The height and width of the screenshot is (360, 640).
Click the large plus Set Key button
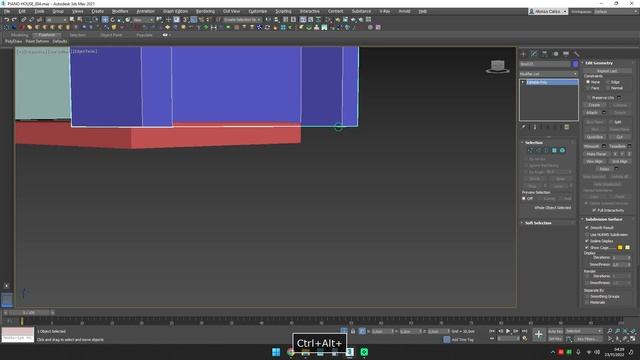point(538,335)
